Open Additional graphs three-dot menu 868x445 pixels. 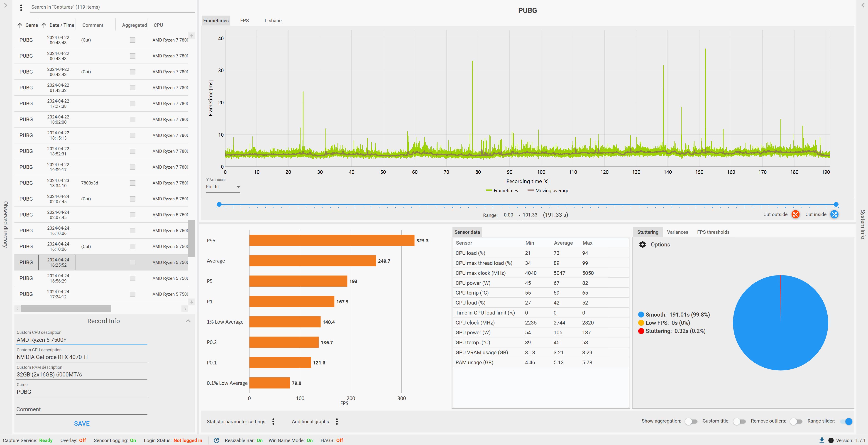pyautogui.click(x=337, y=421)
